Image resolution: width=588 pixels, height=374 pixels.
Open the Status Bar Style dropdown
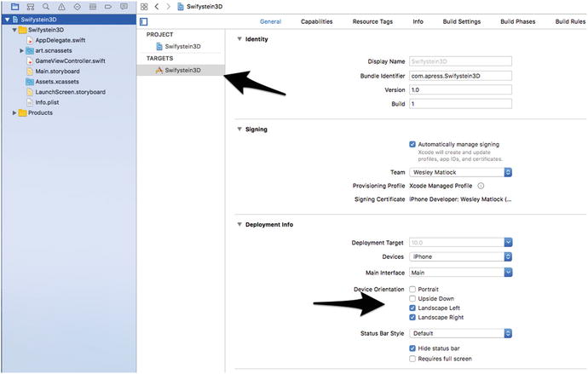[x=460, y=333]
